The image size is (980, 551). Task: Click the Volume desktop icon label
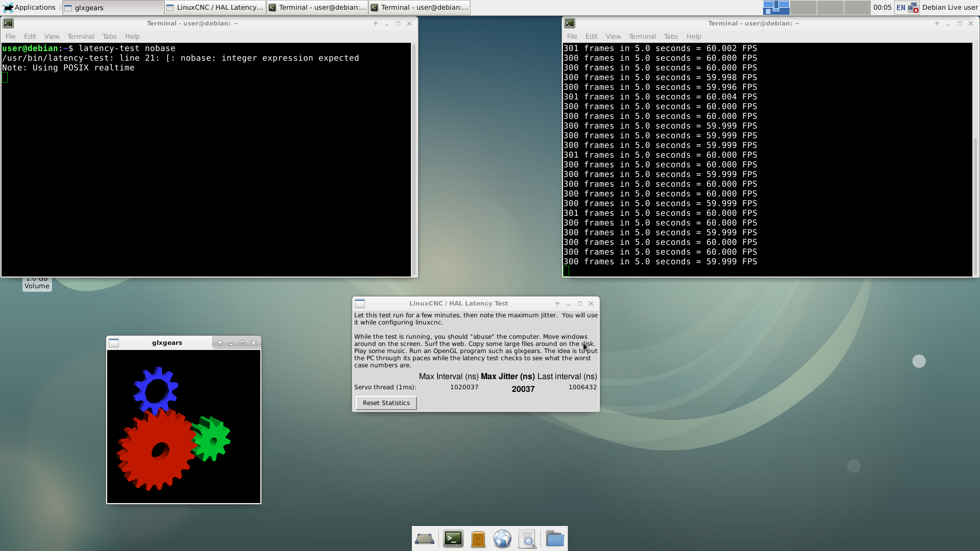(x=37, y=286)
